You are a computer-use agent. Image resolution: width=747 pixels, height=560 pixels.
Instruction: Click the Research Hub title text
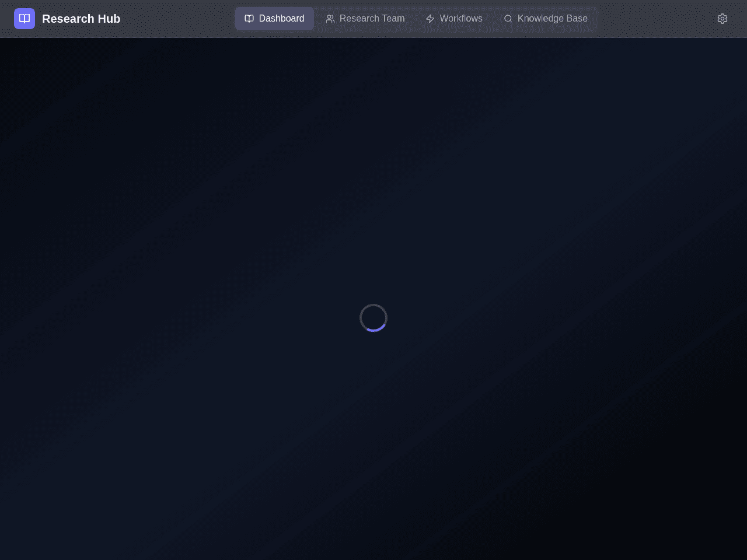click(81, 19)
